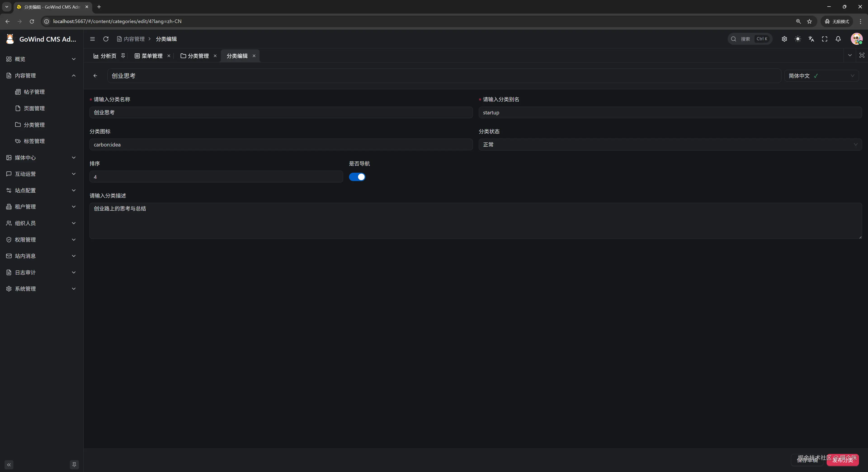Open 标签管理 in the sidebar
Screen dimensions: 868x472
pyautogui.click(x=34, y=141)
